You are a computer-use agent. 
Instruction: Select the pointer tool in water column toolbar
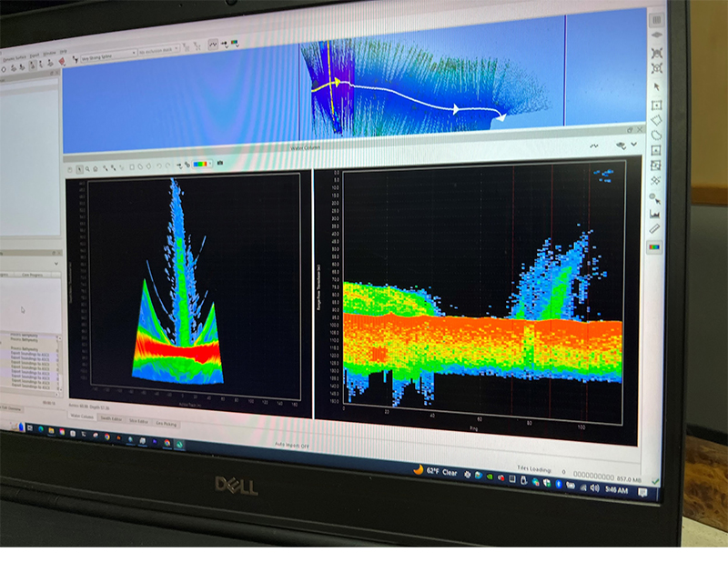tap(79, 169)
